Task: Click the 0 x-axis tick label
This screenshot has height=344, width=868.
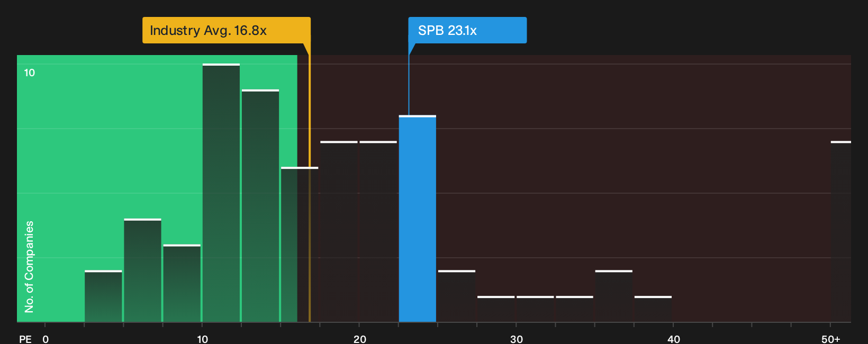Action: point(46,339)
